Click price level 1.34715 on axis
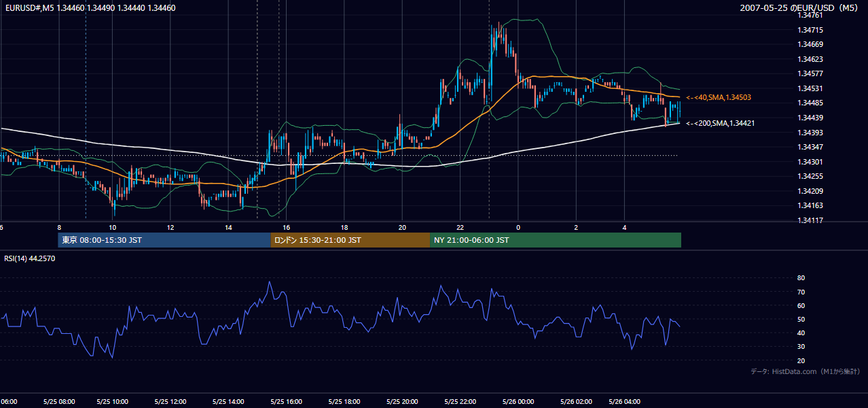The width and height of the screenshot is (868, 408). (810, 30)
